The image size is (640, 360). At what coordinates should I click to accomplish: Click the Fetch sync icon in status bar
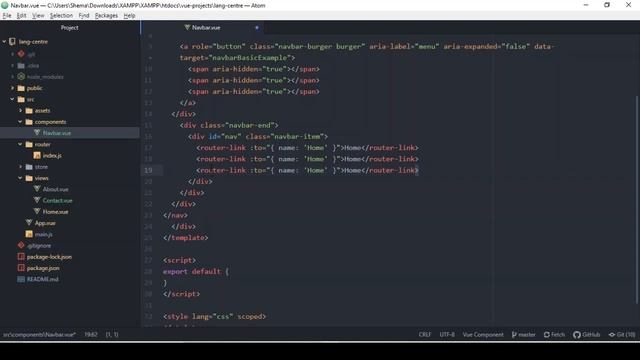(x=547, y=334)
